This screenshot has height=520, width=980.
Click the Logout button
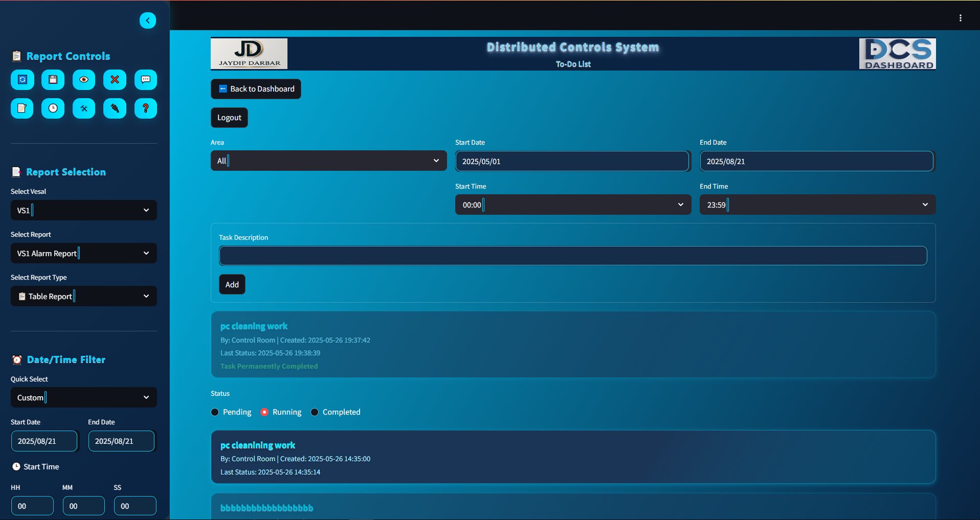click(x=229, y=118)
